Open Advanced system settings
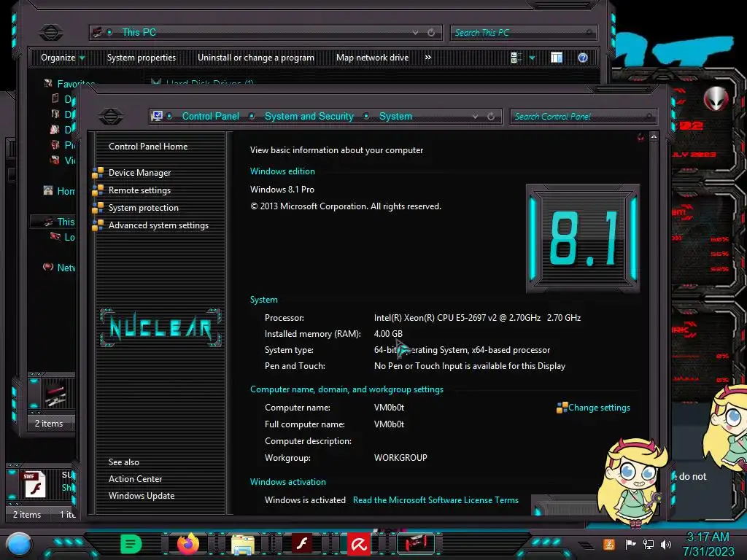747x560 pixels. pos(158,226)
